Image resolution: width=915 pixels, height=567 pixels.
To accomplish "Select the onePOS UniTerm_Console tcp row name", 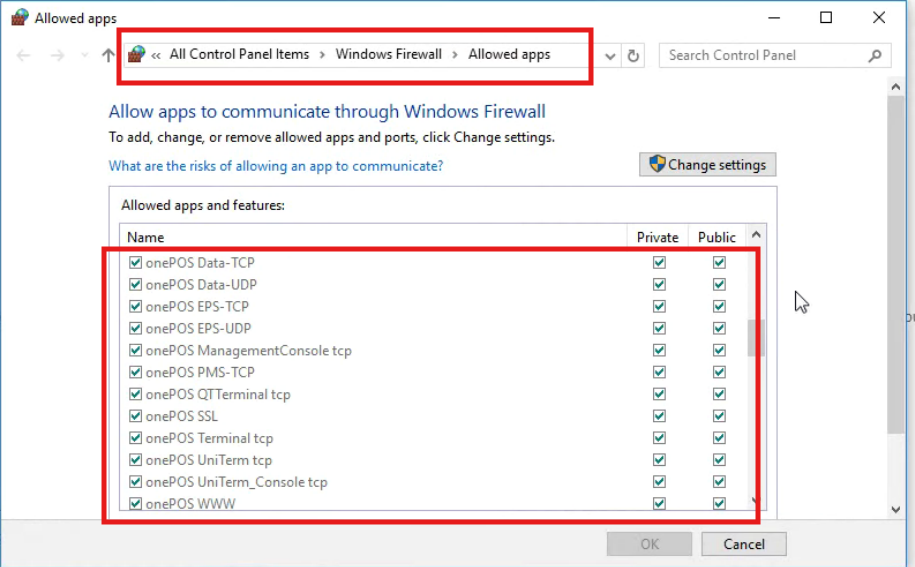I will tap(236, 482).
